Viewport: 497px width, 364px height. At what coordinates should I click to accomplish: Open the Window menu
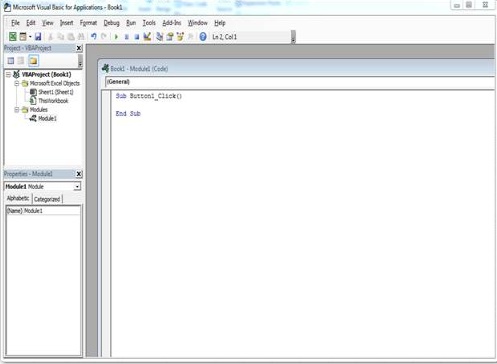197,23
